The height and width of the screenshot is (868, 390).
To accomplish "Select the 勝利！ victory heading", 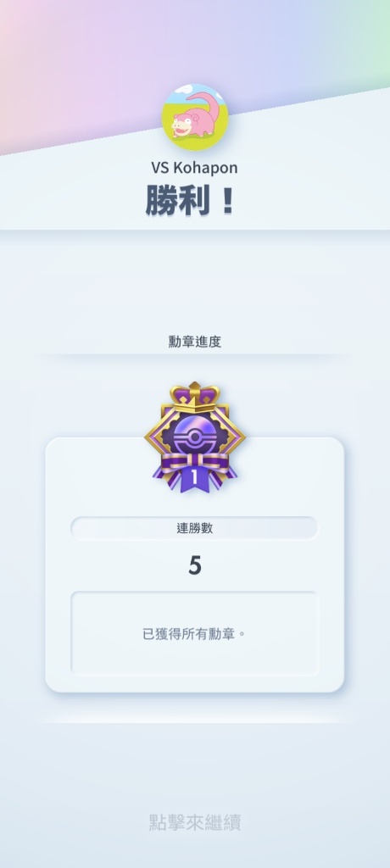I will pos(191,200).
